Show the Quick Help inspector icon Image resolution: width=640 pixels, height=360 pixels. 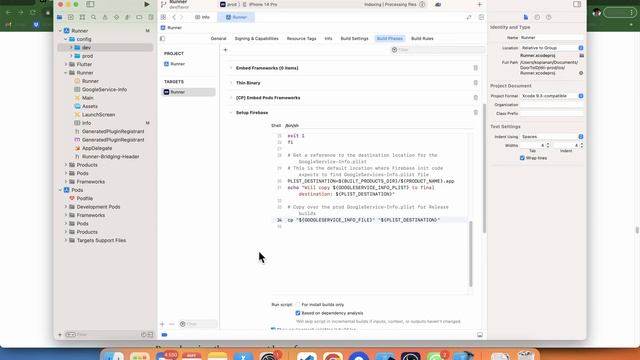pos(549,17)
